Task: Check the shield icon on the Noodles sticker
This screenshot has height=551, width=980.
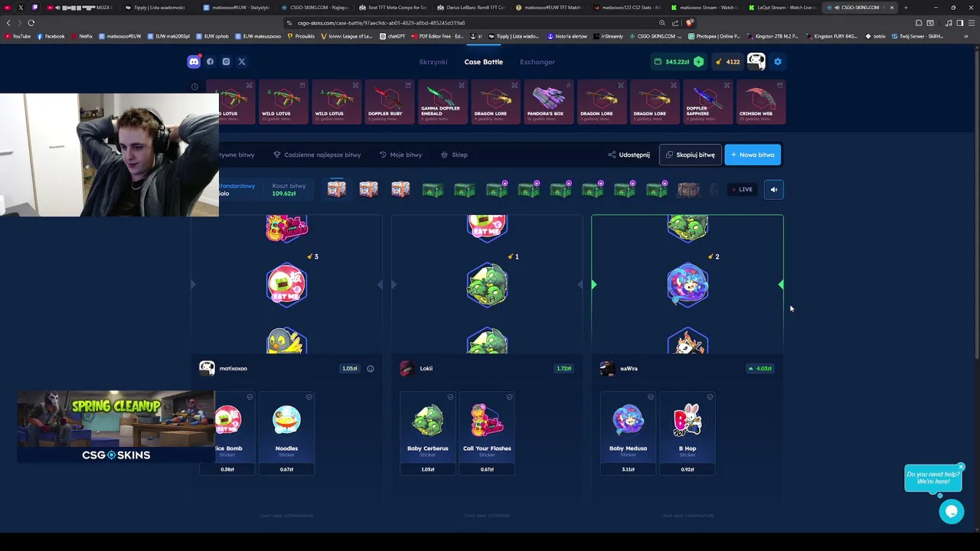Action: point(309,397)
